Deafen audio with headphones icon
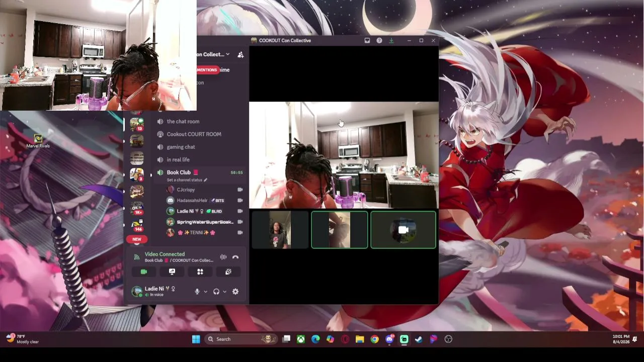 pyautogui.click(x=216, y=292)
